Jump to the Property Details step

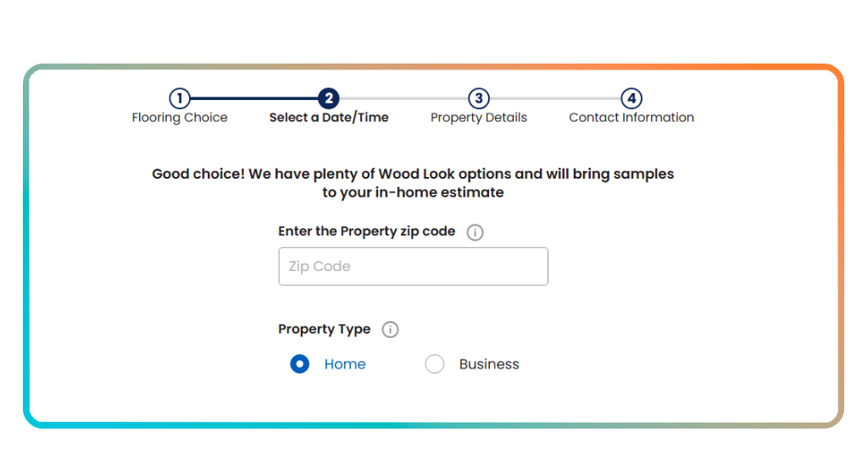(x=479, y=118)
